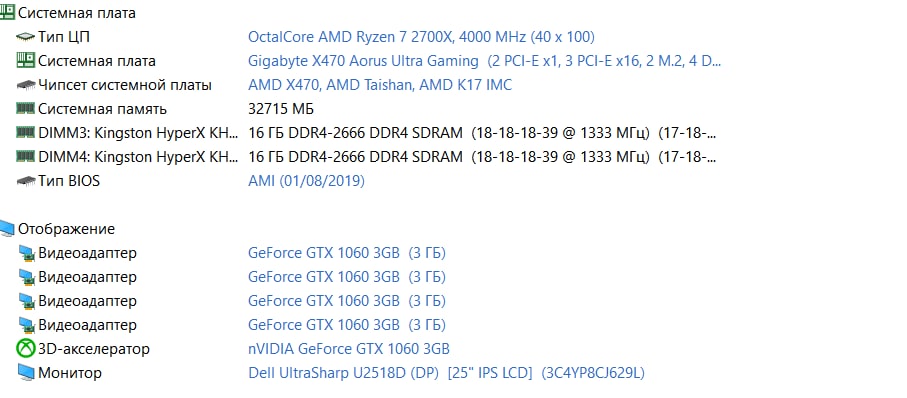Click the Тип BIOS chip icon
Viewport: 907px width, 398px height.
click(x=25, y=181)
